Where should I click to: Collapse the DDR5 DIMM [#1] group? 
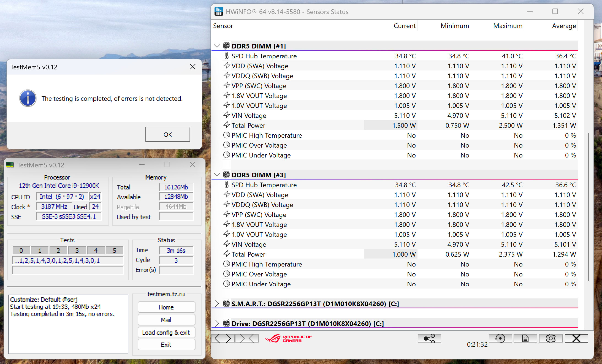[x=217, y=46]
